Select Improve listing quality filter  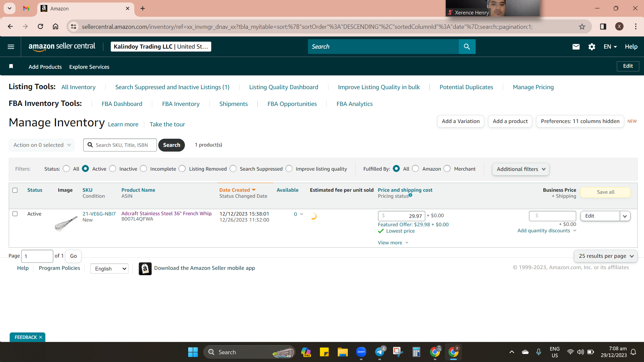coord(289,169)
